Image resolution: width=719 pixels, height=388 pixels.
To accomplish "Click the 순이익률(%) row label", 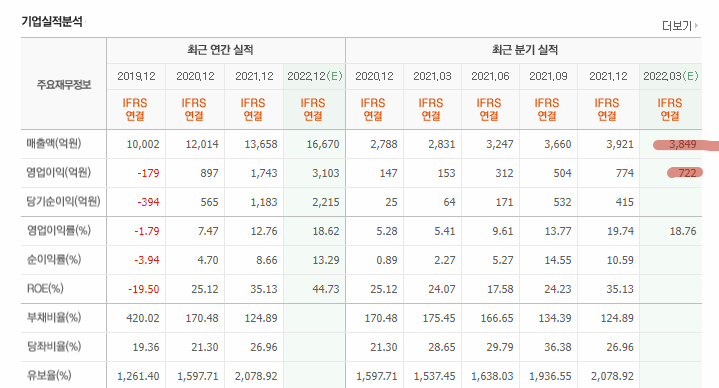I will (54, 260).
